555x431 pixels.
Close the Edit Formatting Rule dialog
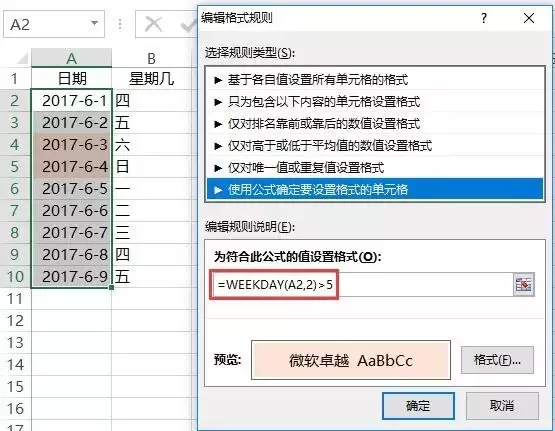[x=529, y=18]
